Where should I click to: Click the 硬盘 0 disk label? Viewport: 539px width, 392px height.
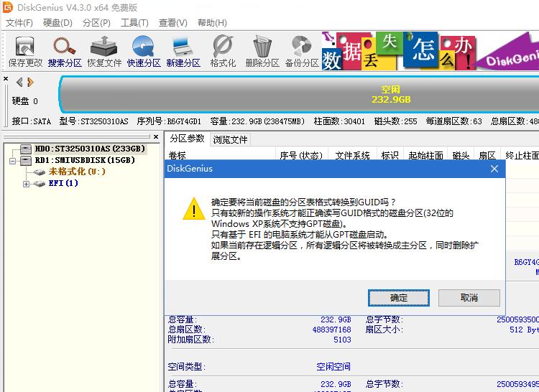pyautogui.click(x=24, y=101)
